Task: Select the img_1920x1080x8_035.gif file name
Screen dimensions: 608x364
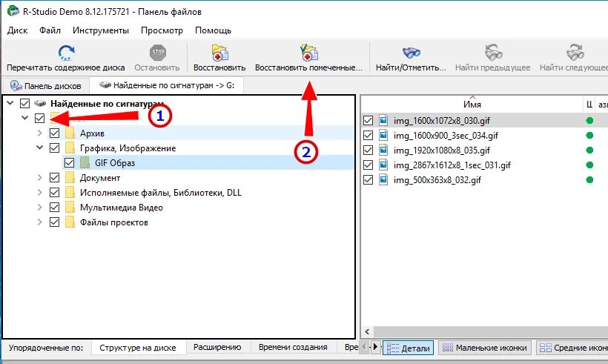Action: pyautogui.click(x=442, y=150)
